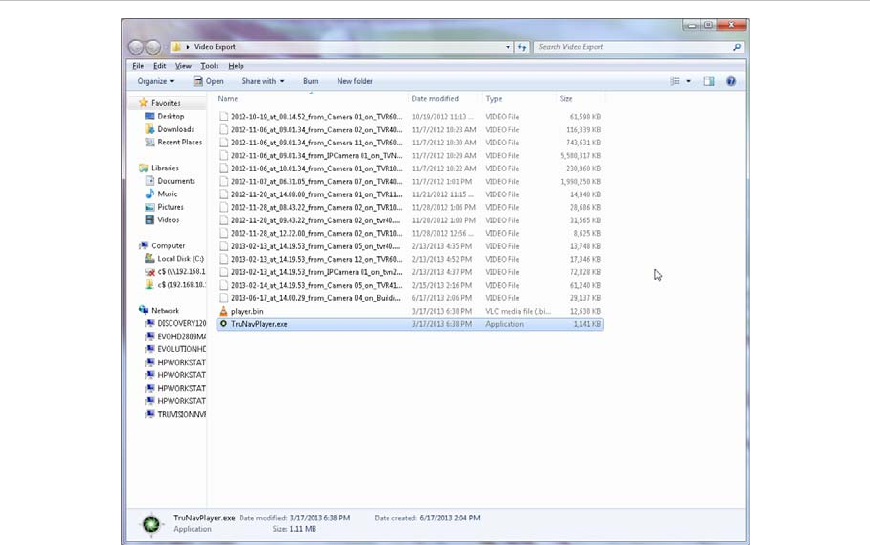Expand the address bar history dropdown

pos(508,47)
